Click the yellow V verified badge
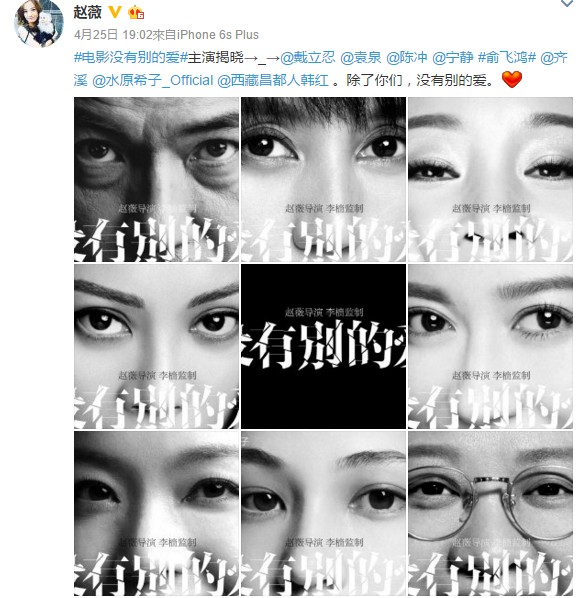The width and height of the screenshot is (581, 598). (114, 13)
